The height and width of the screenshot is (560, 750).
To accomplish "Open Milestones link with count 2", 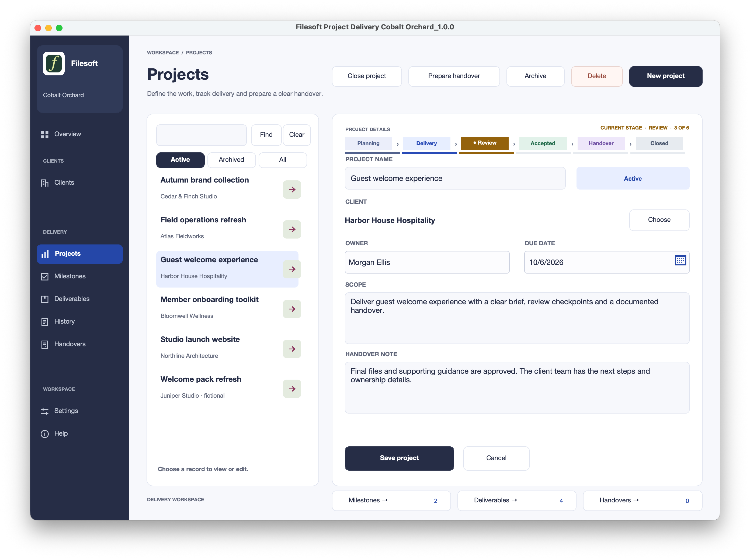I will [391, 500].
